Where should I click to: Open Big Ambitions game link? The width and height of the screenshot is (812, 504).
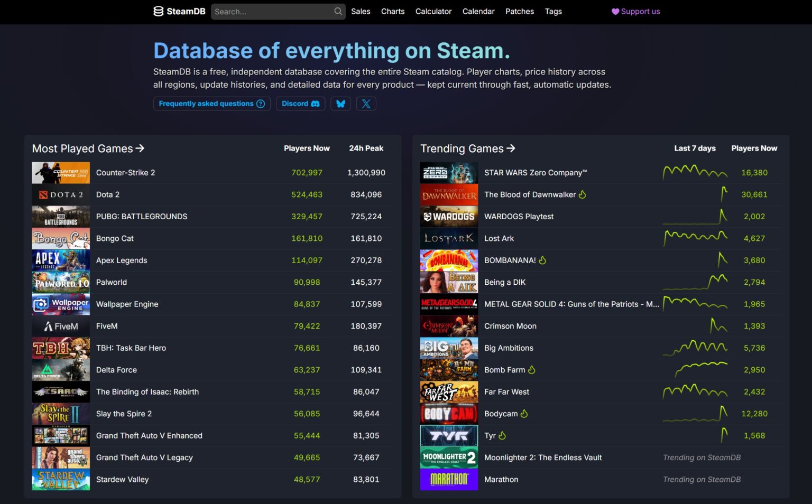[509, 348]
